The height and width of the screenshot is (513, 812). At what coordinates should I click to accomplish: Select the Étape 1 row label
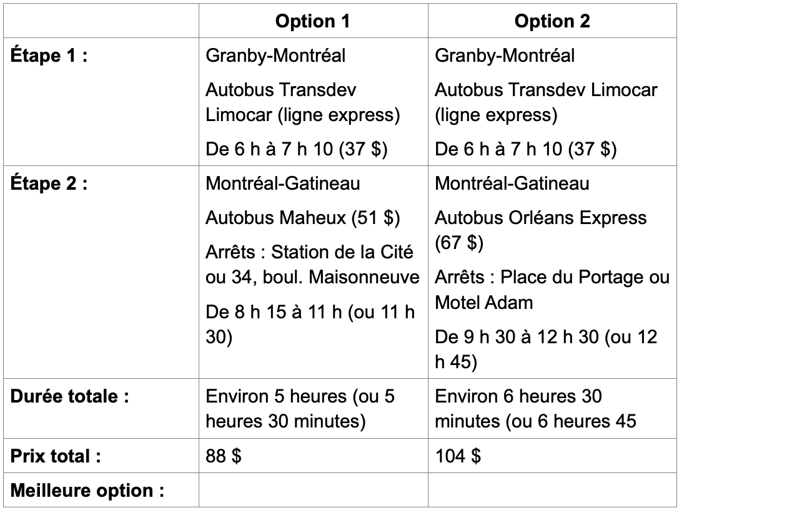pos(47,56)
